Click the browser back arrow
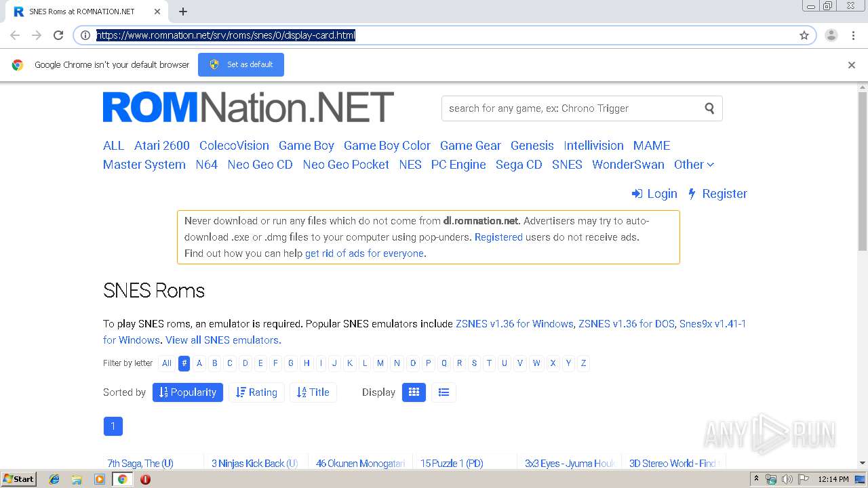Viewport: 868px width, 488px height. click(x=15, y=35)
